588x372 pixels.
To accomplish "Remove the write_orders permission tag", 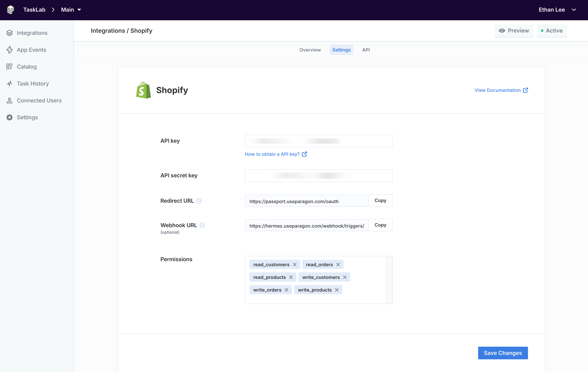I will (286, 290).
